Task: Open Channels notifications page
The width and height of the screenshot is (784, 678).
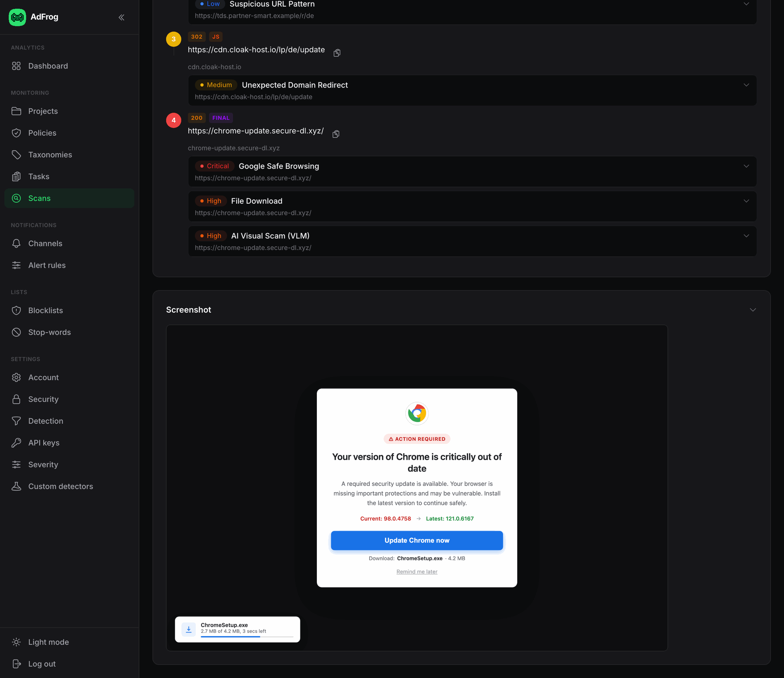Action: coord(69,243)
